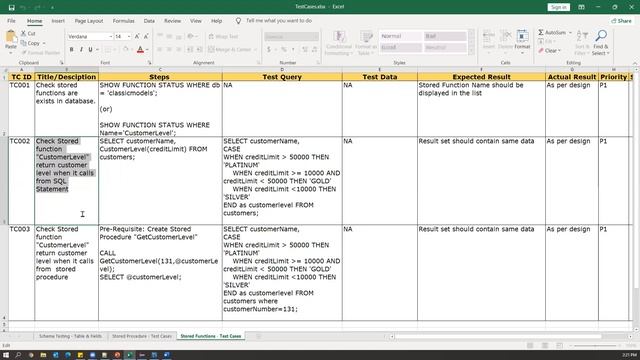
Task: Expand the Clipboard dialog launcher
Action: coord(62,63)
